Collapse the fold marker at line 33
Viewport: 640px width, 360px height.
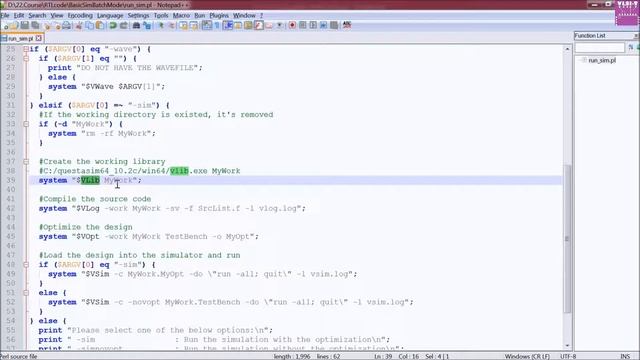26,124
